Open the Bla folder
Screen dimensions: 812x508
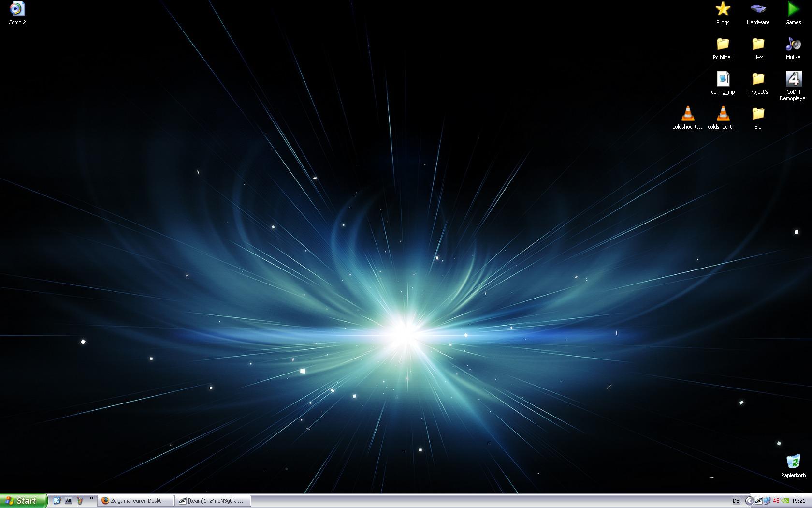click(758, 118)
